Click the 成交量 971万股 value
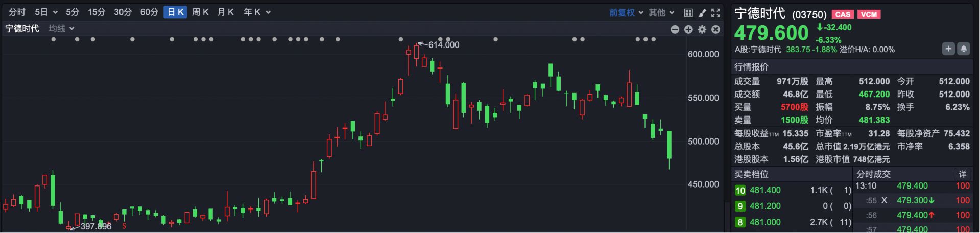The image size is (980, 233). coord(793,81)
